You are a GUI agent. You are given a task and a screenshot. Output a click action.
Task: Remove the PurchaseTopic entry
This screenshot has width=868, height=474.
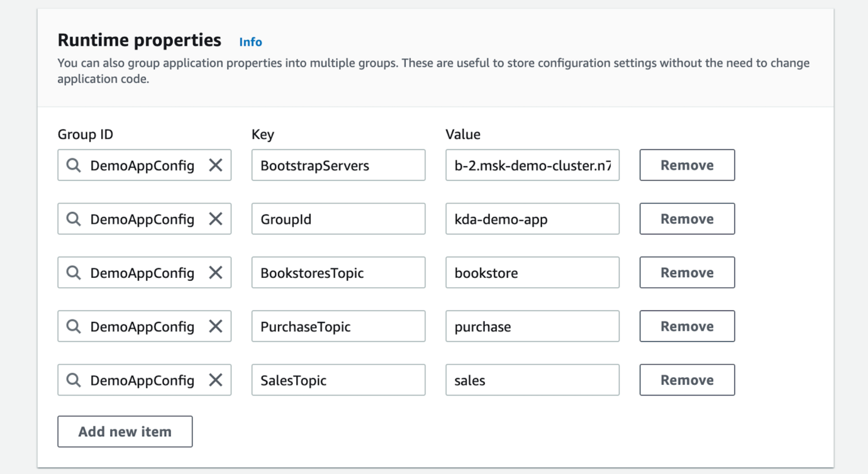pyautogui.click(x=687, y=326)
